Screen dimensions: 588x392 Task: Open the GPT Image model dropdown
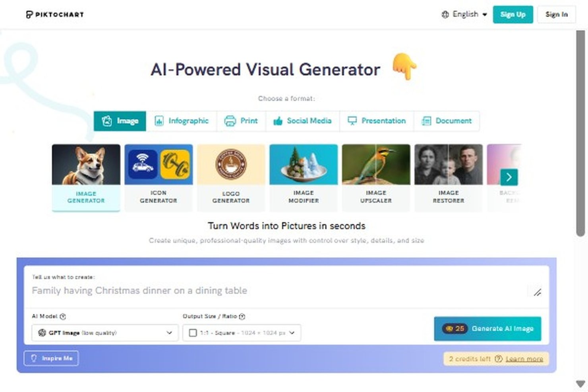point(105,333)
